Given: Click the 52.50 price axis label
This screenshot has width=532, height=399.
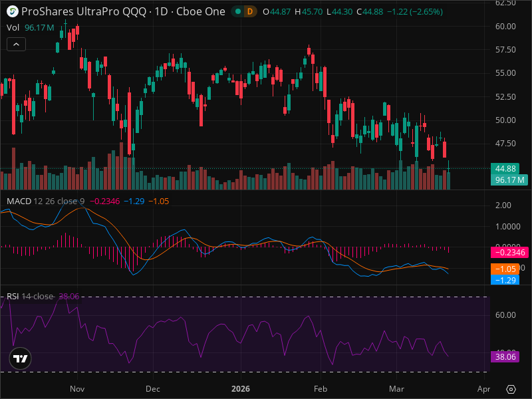Looking at the screenshot, I should (505, 97).
